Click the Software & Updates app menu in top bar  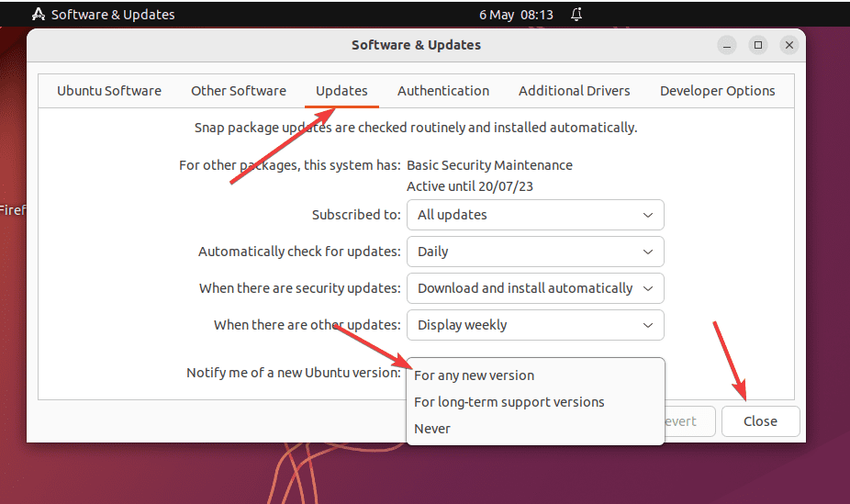tap(113, 15)
